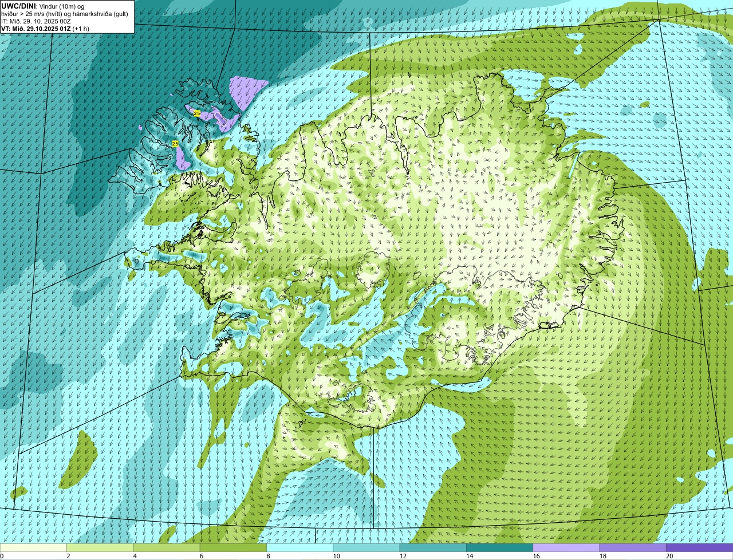Select the 0–2 m/s pale cream color swatch
The image size is (733, 560).
(33, 547)
